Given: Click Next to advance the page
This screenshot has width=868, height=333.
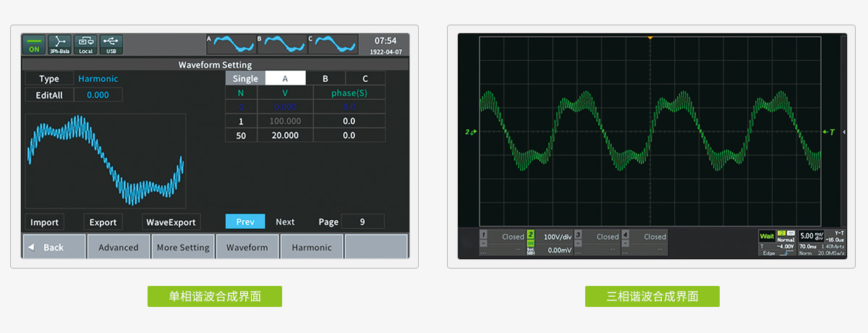Looking at the screenshot, I should coord(285,222).
